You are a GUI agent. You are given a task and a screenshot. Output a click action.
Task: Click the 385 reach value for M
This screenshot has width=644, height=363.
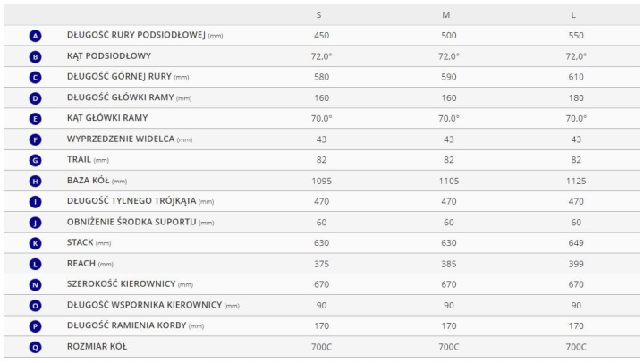tap(448, 264)
